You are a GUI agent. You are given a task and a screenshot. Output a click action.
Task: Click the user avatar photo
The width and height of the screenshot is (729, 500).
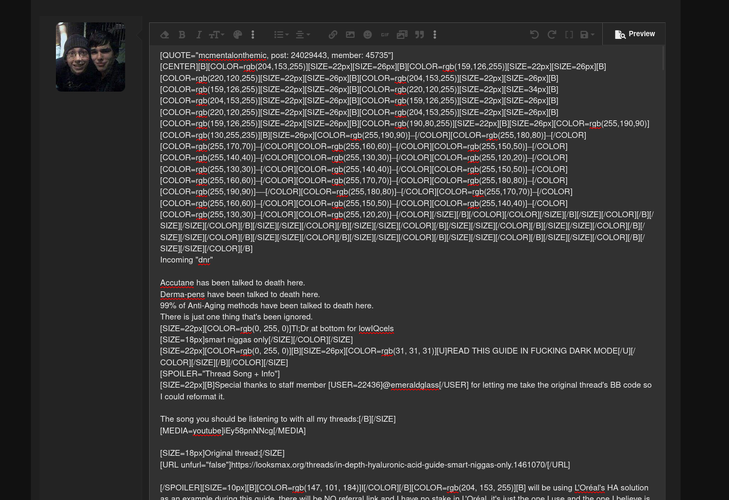(x=91, y=57)
